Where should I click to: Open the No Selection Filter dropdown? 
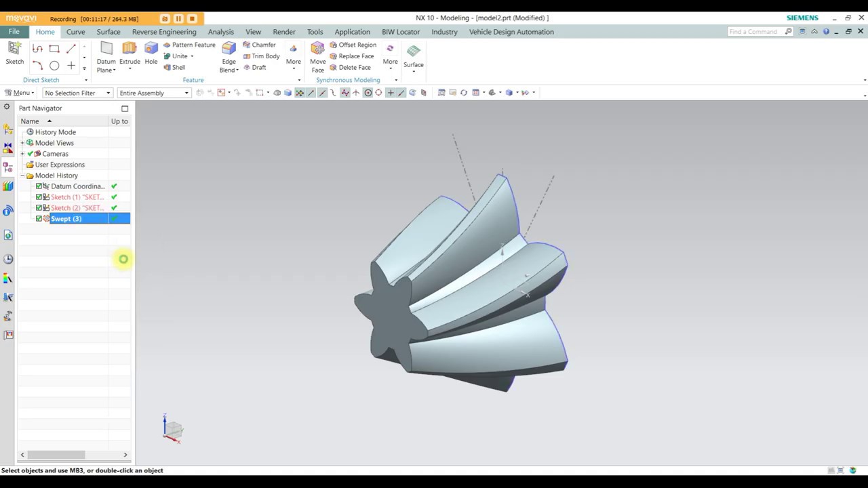77,93
